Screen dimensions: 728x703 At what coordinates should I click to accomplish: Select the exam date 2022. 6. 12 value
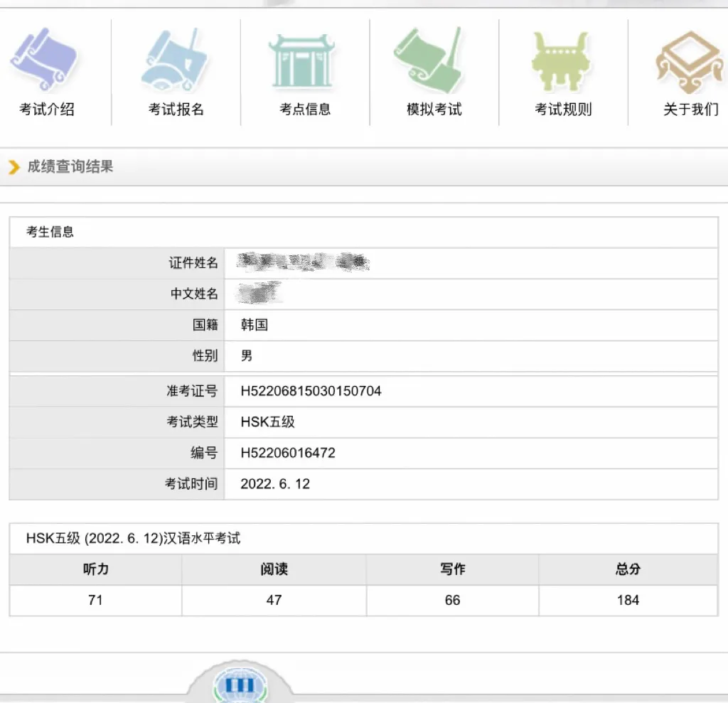(x=275, y=484)
